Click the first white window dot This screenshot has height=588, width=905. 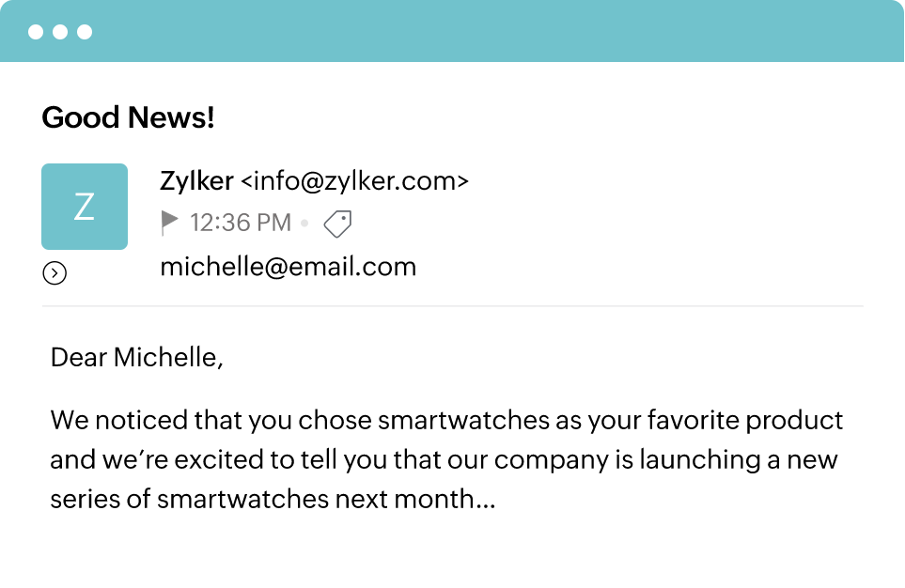36,32
